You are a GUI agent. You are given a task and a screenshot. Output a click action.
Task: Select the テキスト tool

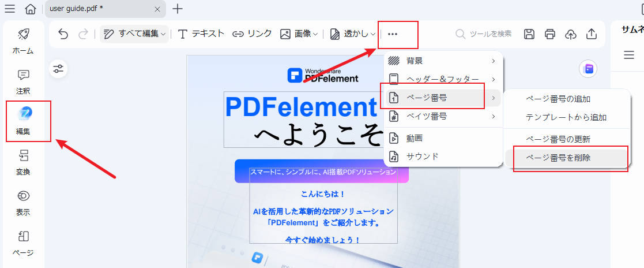[x=201, y=33]
